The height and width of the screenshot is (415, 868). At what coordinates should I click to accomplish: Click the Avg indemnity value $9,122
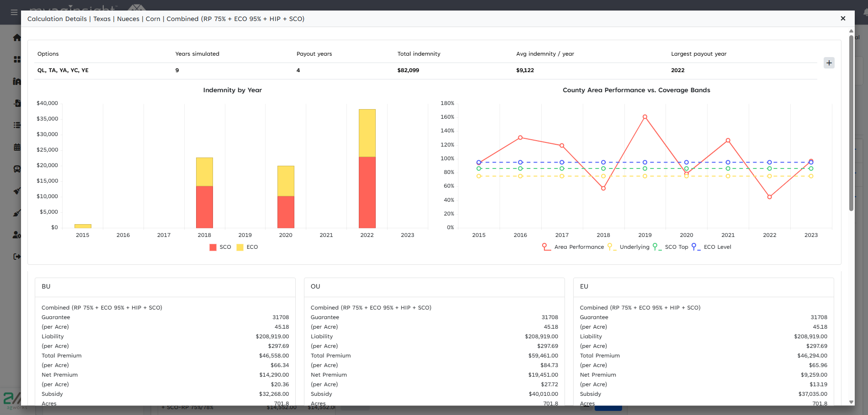point(525,70)
